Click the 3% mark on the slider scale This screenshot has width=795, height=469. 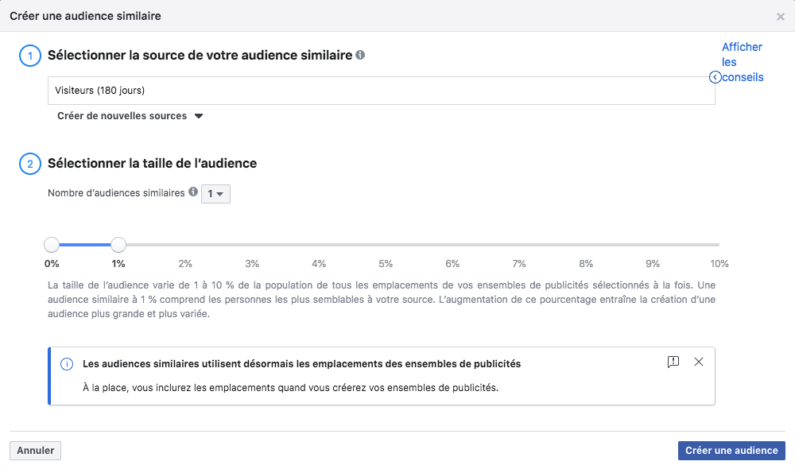pyautogui.click(x=252, y=264)
